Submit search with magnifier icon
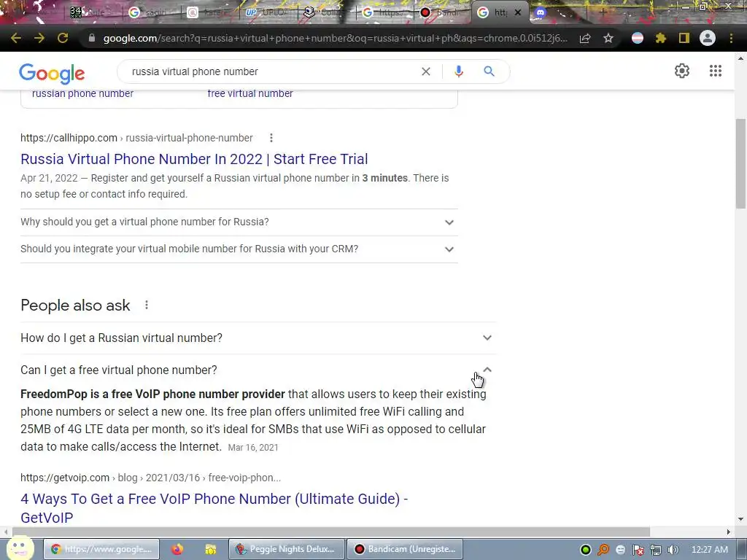 click(489, 71)
